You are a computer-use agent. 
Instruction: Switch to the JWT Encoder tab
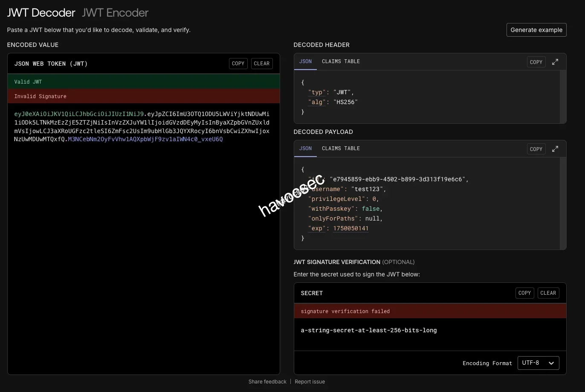point(115,13)
